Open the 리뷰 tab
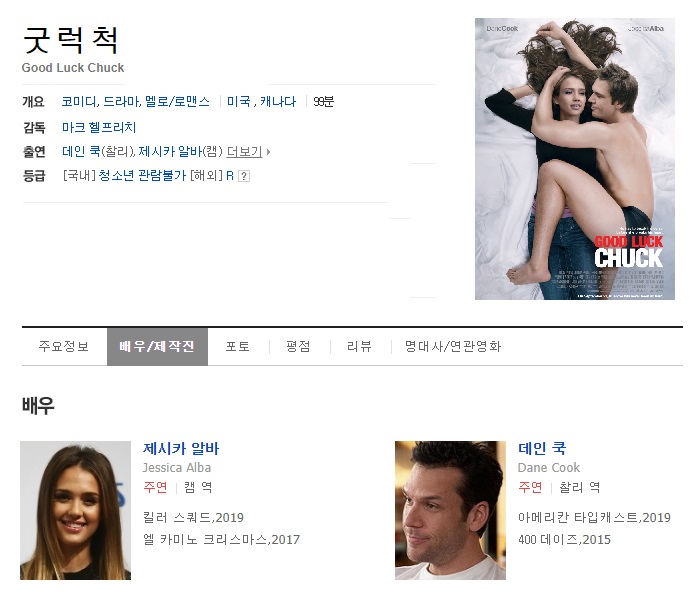Viewport: 697px width, 610px height. 359,347
